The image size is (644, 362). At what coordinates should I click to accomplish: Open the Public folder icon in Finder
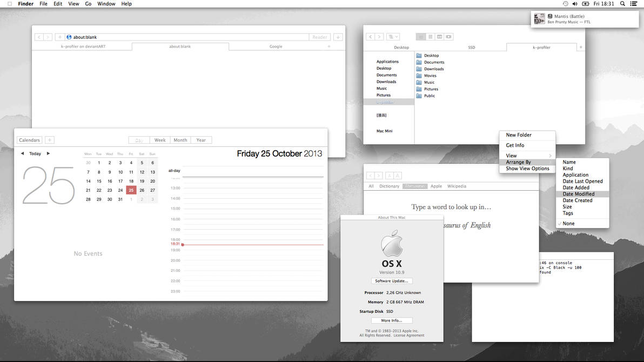coord(419,96)
